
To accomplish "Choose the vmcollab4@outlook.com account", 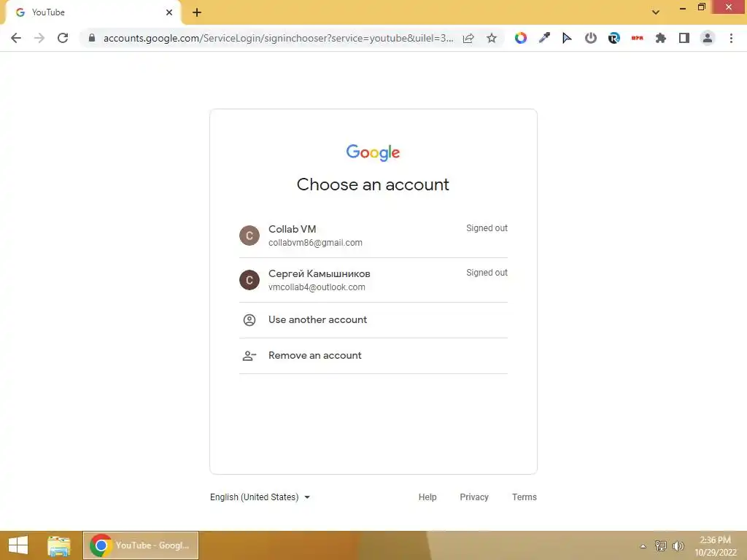I will click(x=373, y=280).
